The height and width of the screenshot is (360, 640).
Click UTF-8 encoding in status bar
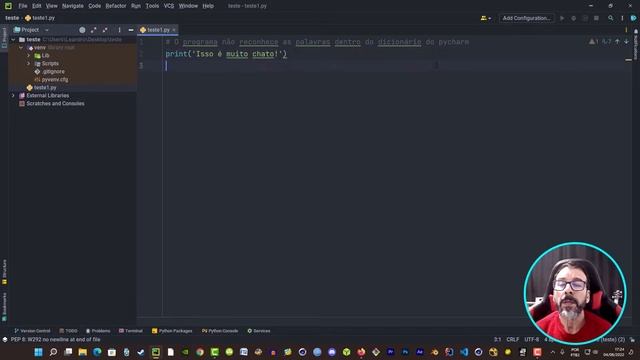pos(531,340)
